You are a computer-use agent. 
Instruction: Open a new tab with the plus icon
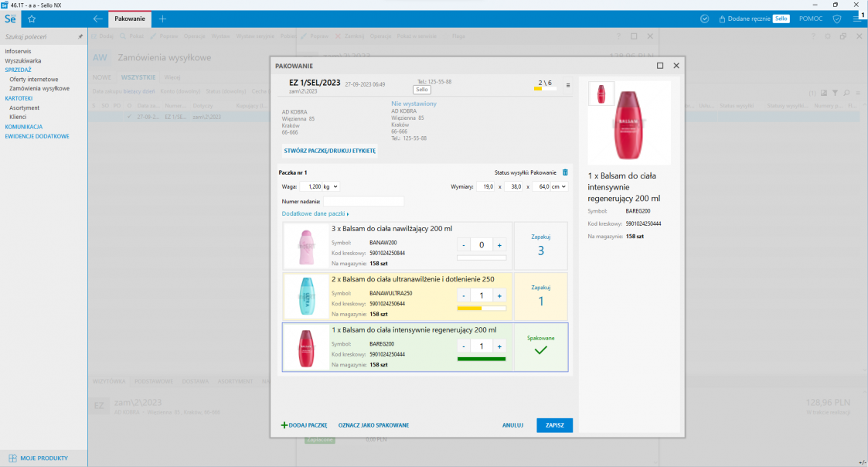click(x=162, y=19)
